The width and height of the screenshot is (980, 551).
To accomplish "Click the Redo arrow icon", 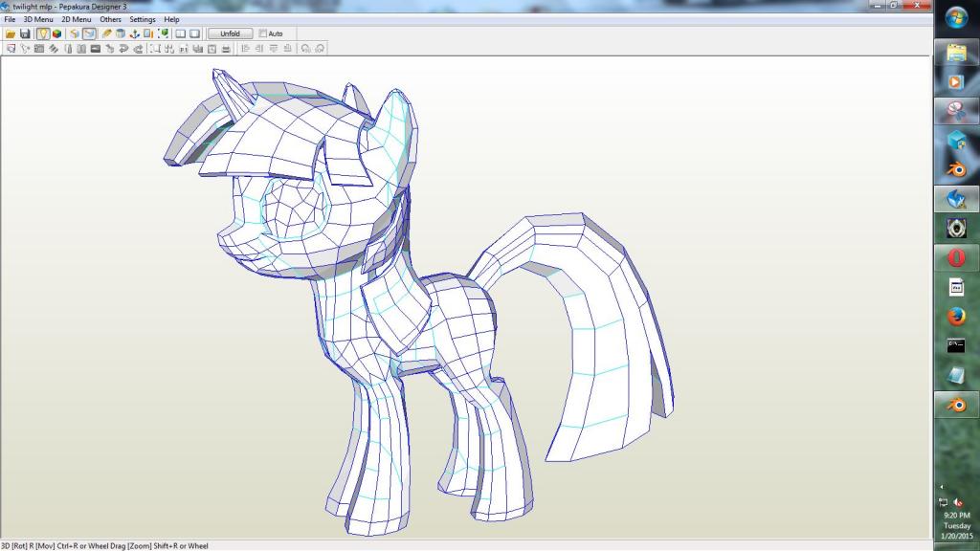I will (x=138, y=49).
